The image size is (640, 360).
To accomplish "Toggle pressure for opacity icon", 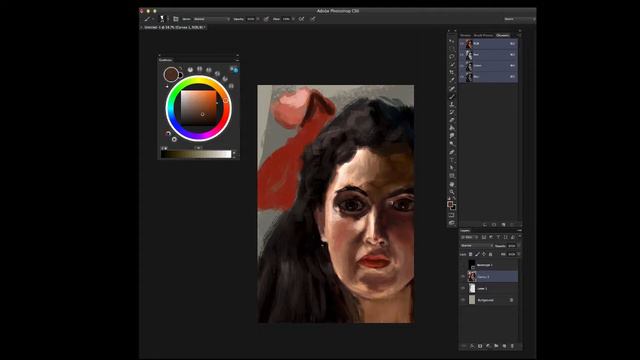I will coord(266,19).
